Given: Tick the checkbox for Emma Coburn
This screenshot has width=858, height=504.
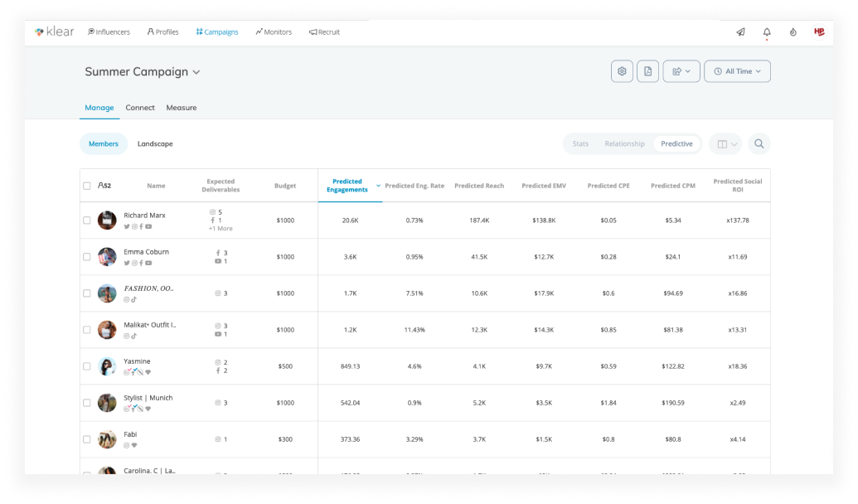Looking at the screenshot, I should pos(86,257).
